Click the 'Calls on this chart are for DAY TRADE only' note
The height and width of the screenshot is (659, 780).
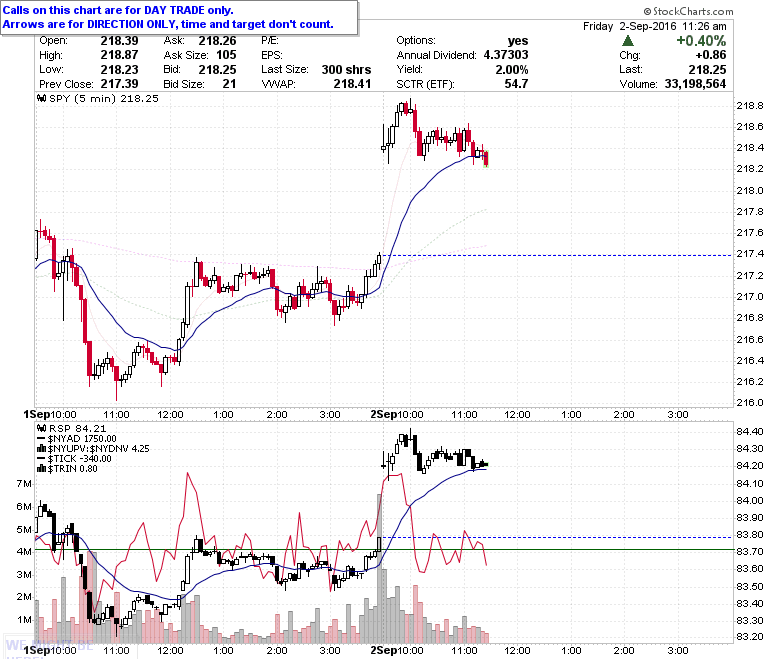(x=118, y=10)
